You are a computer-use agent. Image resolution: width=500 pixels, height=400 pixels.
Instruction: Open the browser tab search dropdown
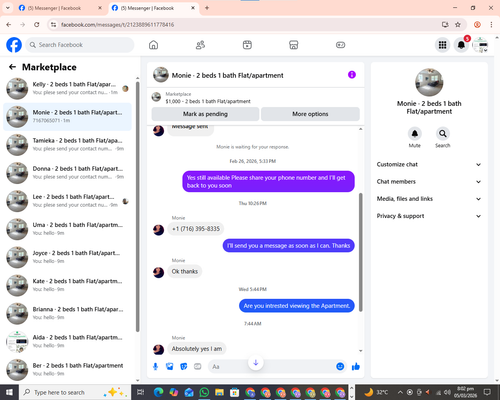(7, 8)
